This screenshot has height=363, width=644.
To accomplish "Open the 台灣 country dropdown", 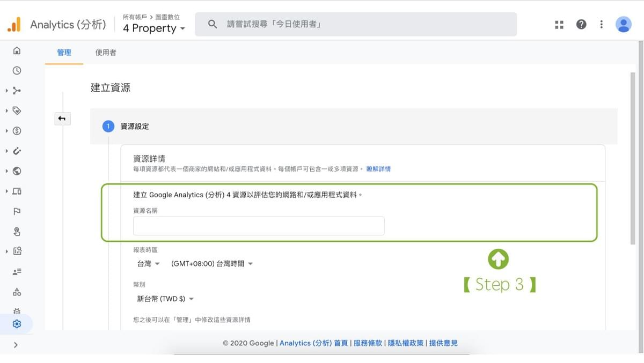I will (x=149, y=264).
